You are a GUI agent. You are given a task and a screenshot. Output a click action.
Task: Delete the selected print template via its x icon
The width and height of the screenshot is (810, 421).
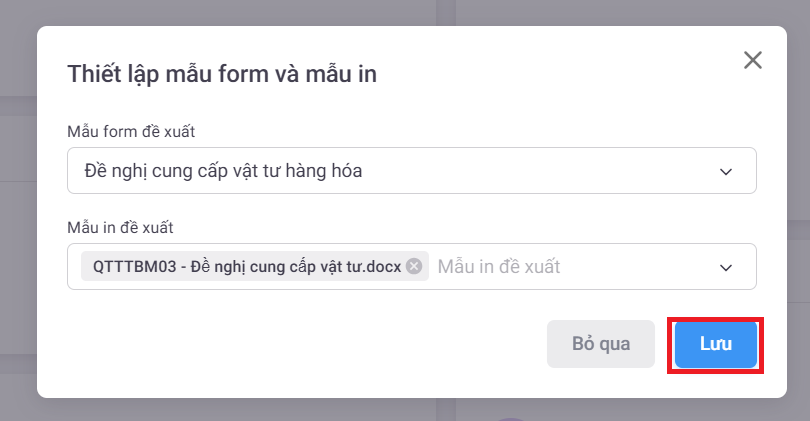[414, 267]
